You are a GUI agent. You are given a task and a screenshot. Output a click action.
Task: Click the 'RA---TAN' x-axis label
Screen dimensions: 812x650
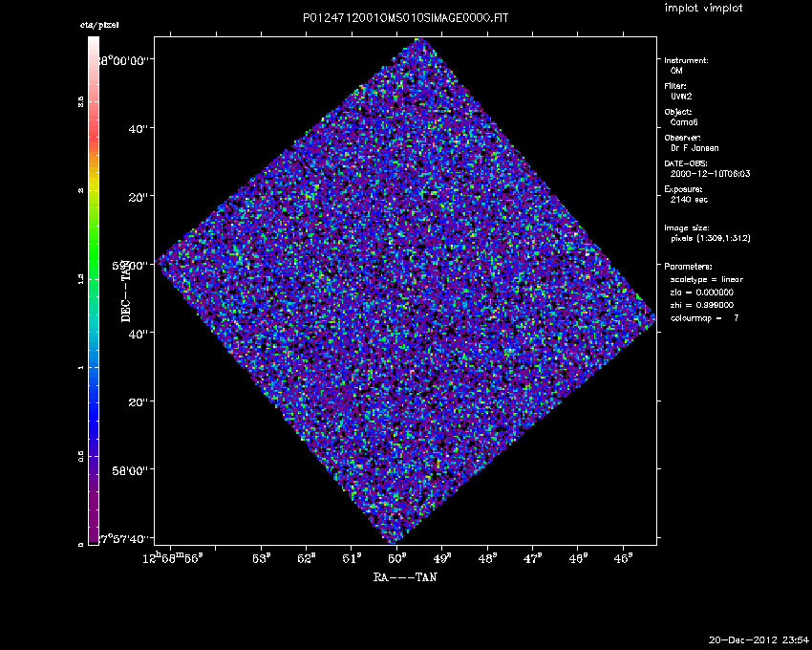405,577
